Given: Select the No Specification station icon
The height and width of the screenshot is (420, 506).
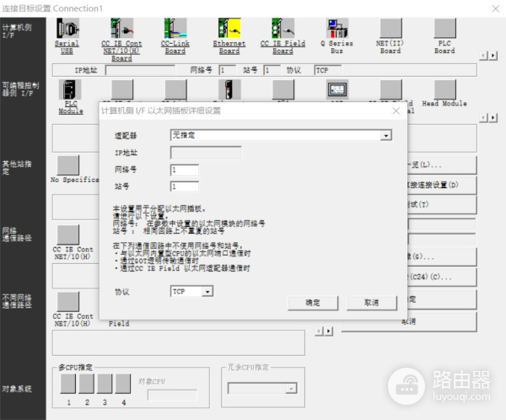Looking at the screenshot, I should (67, 165).
